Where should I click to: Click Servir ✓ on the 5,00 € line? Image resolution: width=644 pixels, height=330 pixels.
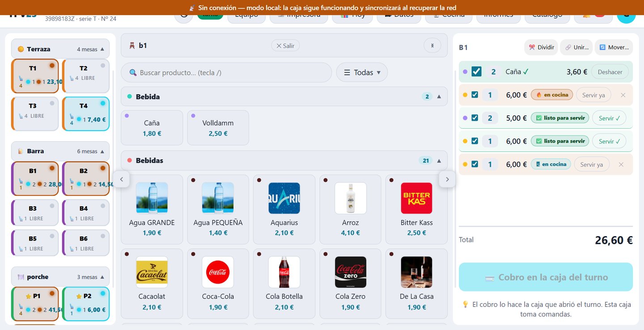[609, 118]
